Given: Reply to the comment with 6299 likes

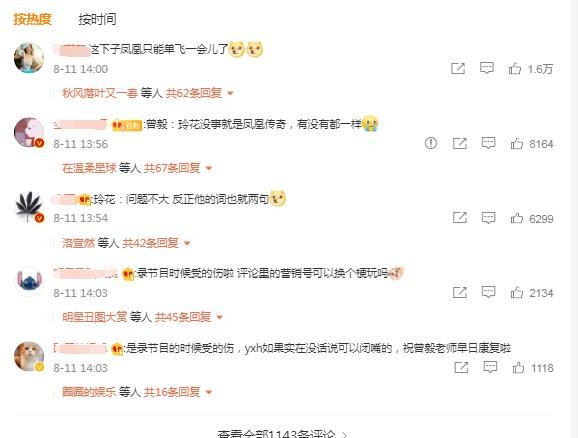Looking at the screenshot, I should tap(488, 218).
